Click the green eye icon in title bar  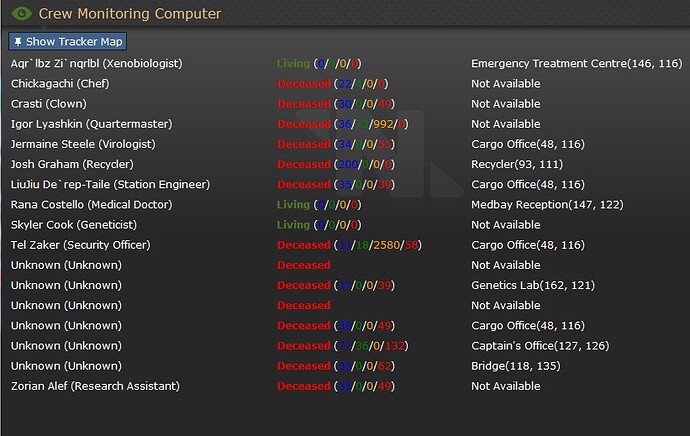coord(22,14)
